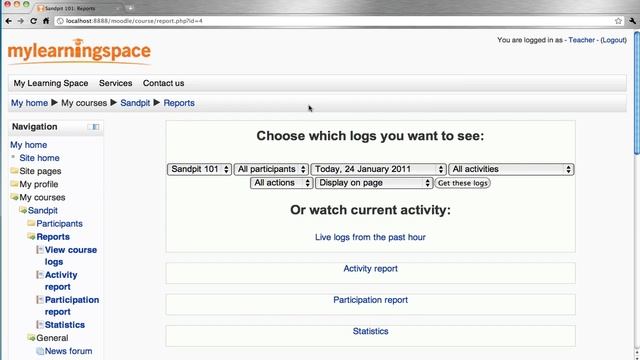Click the Get these logs button
The height and width of the screenshot is (360, 640).
click(x=462, y=183)
